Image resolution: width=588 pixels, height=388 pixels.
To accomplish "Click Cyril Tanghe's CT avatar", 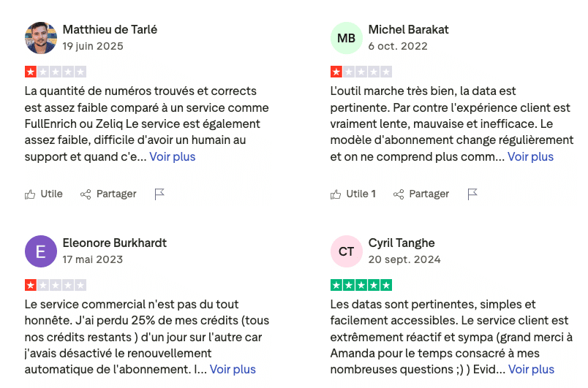I will [x=347, y=251].
